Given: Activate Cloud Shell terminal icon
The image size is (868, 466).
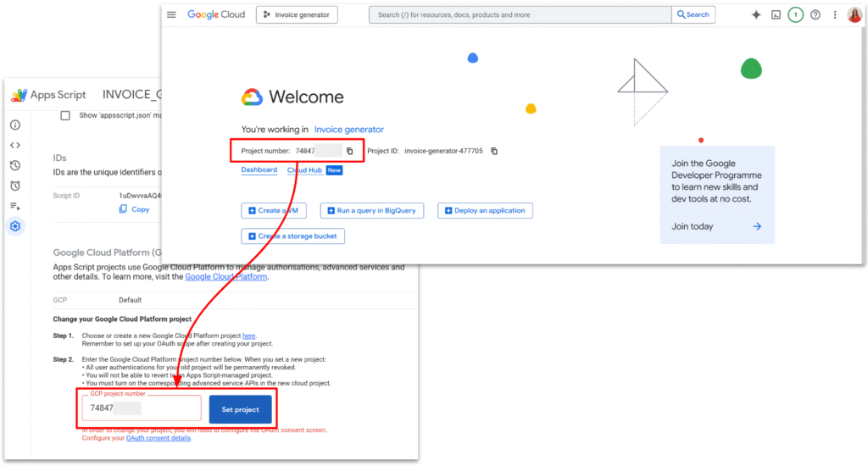Looking at the screenshot, I should click(x=776, y=14).
